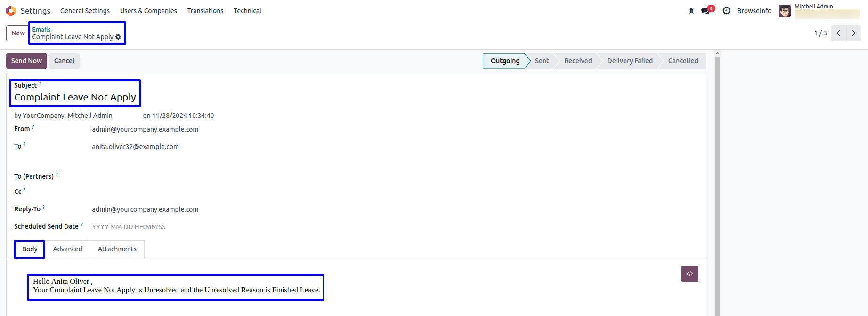Click the Emails breadcrumb link
Viewport: 868px width, 316px height.
[x=41, y=29]
